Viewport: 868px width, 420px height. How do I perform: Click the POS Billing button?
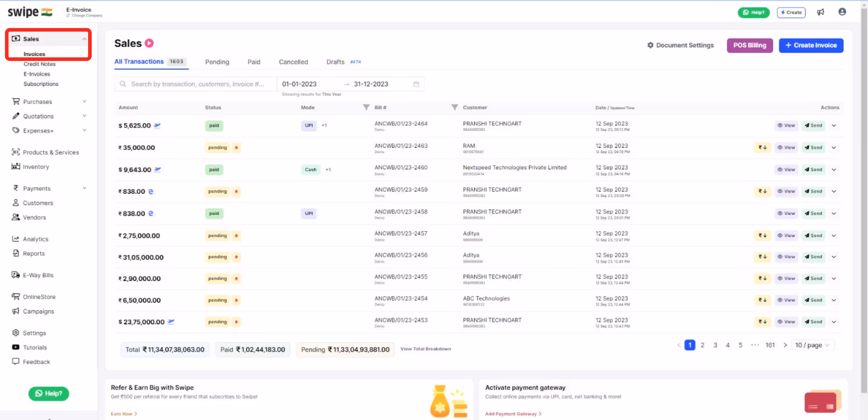pyautogui.click(x=750, y=46)
